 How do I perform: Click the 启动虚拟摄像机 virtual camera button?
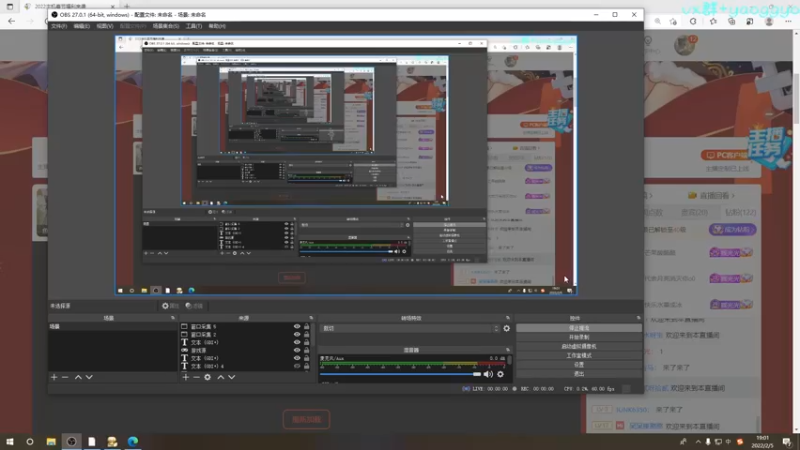click(579, 346)
